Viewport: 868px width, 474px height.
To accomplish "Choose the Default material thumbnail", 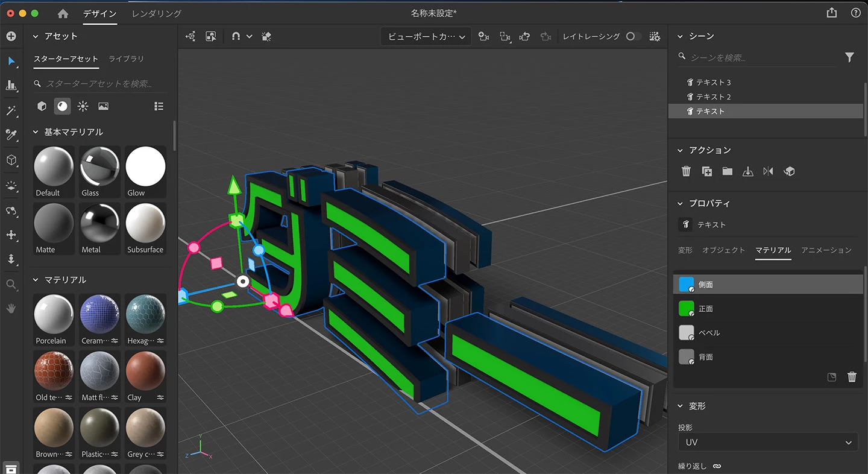I will [54, 171].
